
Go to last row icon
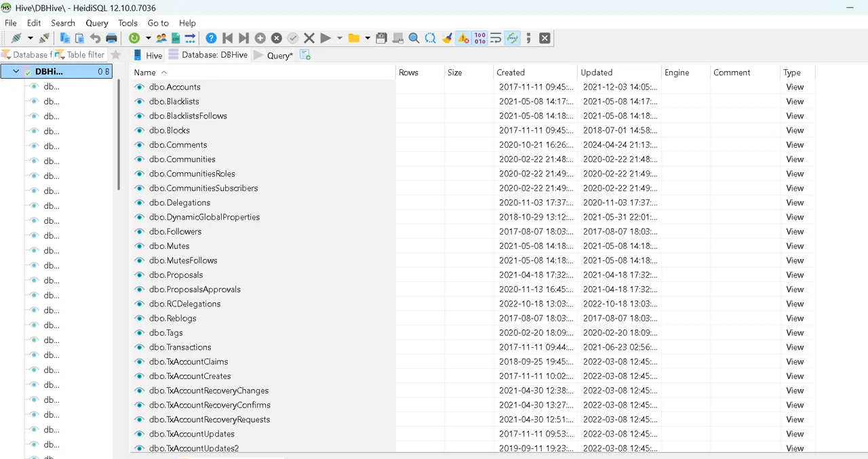(243, 38)
